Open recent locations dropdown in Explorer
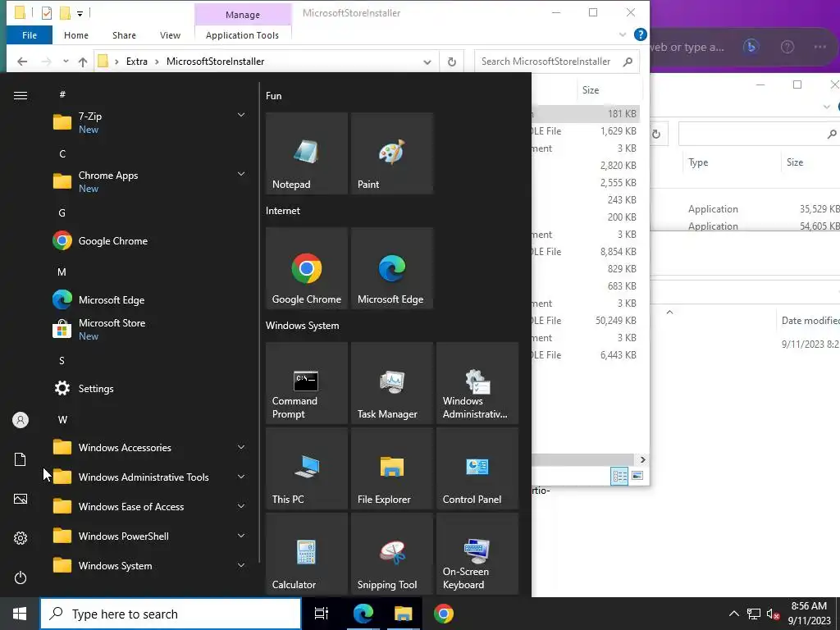The image size is (840, 630). tap(66, 62)
